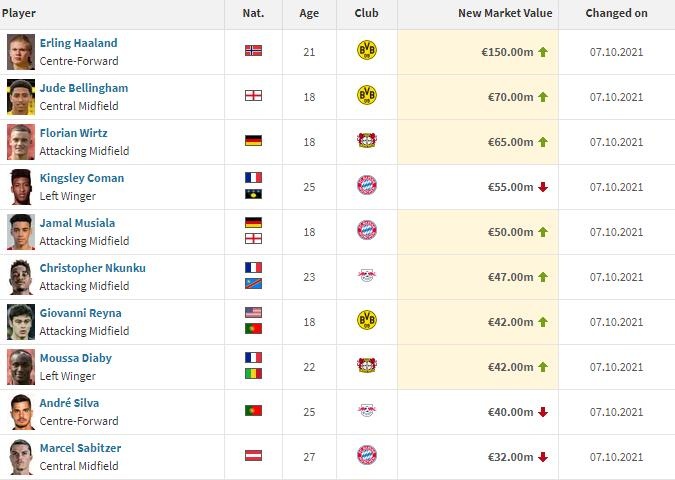
Task: Sort by Age column header
Action: point(309,13)
